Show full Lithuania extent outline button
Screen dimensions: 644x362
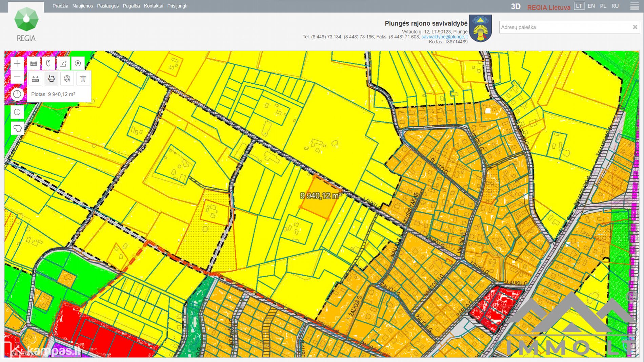17,128
